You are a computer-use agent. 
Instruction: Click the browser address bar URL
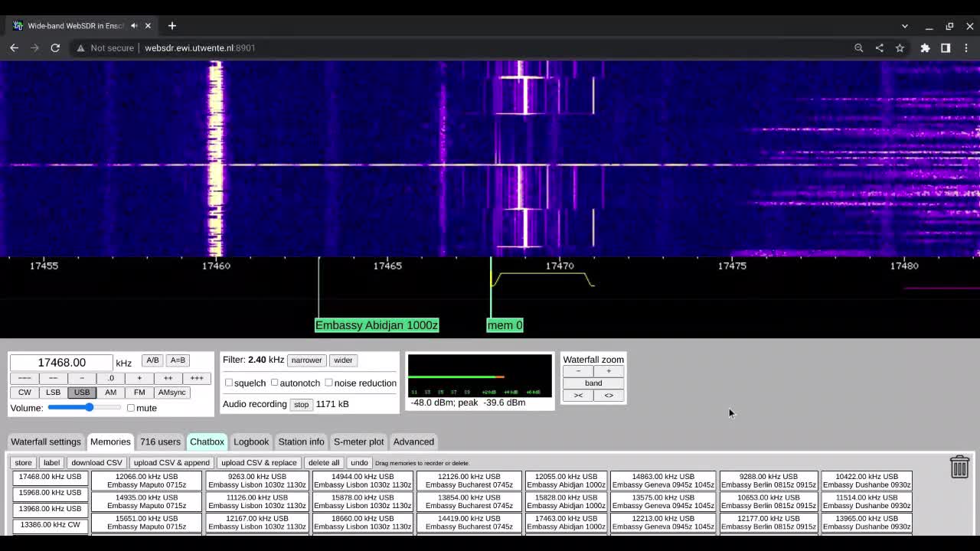200,47
